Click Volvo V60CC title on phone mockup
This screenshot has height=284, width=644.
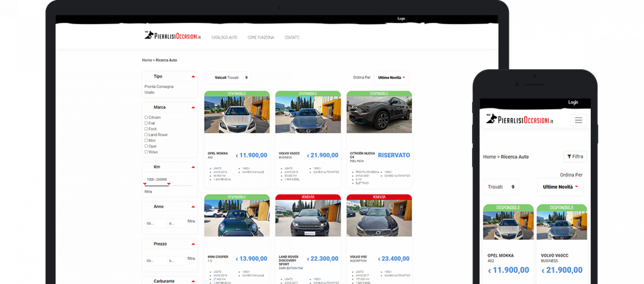point(554,255)
